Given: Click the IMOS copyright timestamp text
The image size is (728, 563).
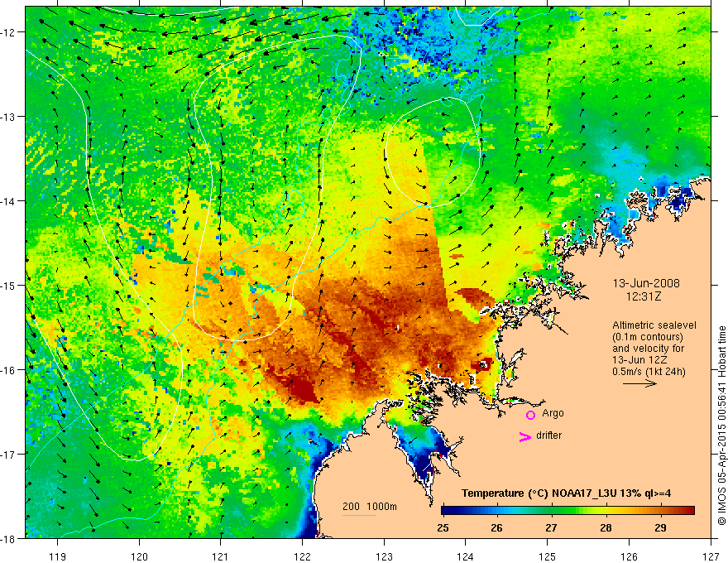Looking at the screenshot, I should pos(721,427).
